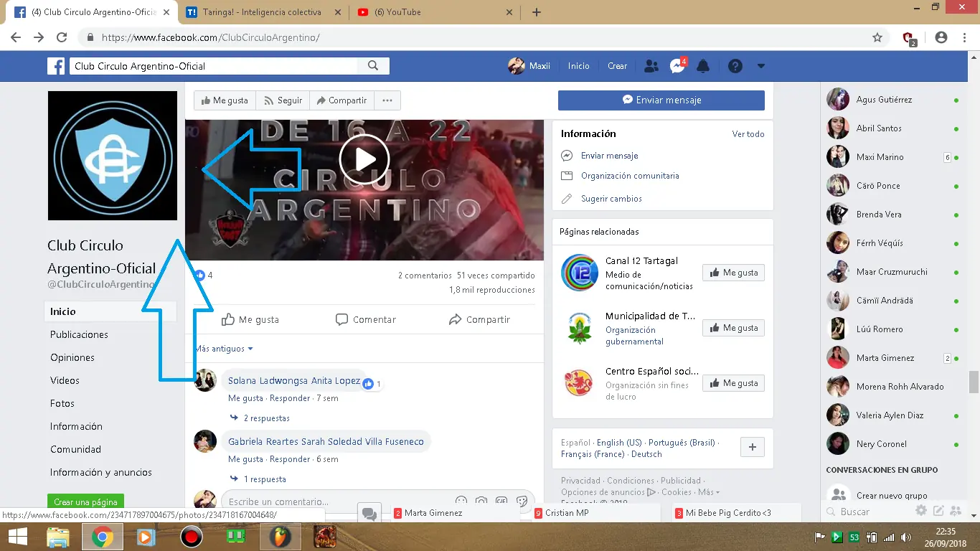Open the notifications bell icon
This screenshot has width=980, height=551.
(x=703, y=66)
